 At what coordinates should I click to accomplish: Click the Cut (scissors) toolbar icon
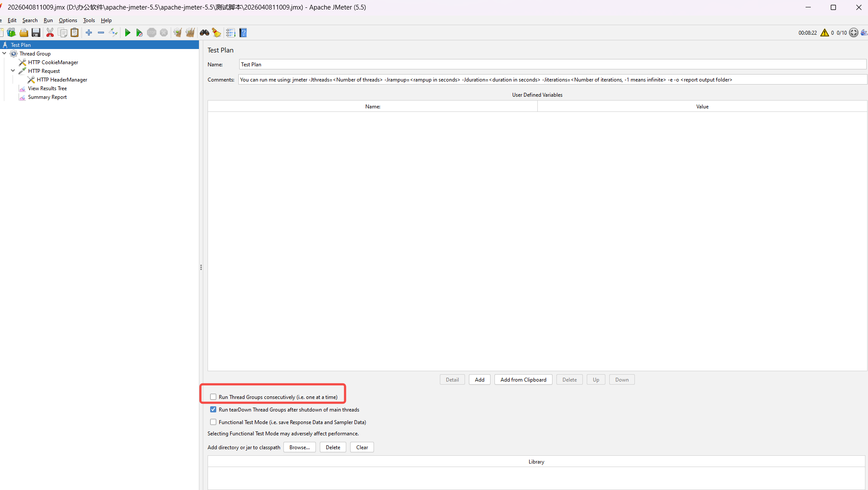50,33
